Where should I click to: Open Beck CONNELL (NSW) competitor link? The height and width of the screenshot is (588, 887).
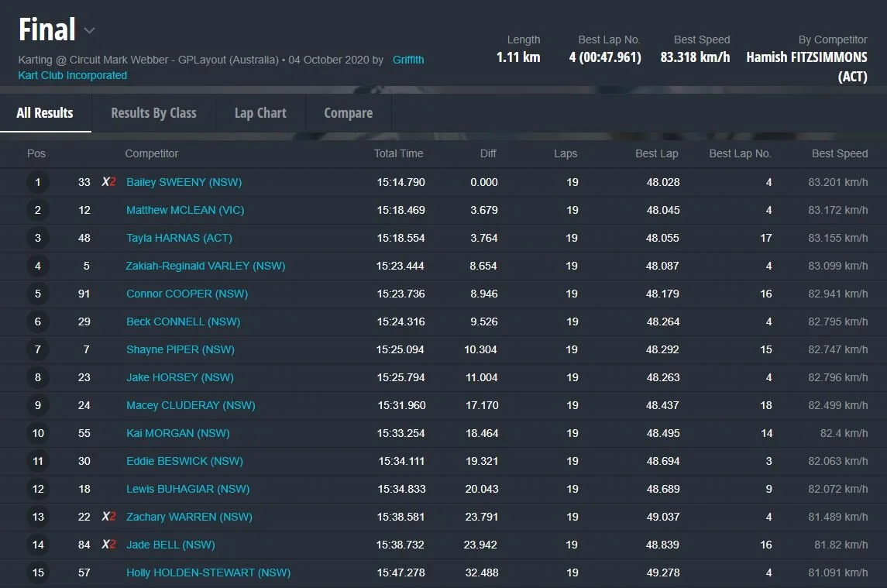pyautogui.click(x=184, y=322)
